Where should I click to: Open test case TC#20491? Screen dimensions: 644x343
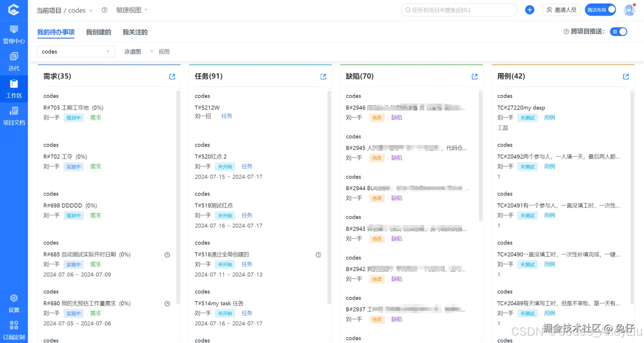[x=558, y=206]
